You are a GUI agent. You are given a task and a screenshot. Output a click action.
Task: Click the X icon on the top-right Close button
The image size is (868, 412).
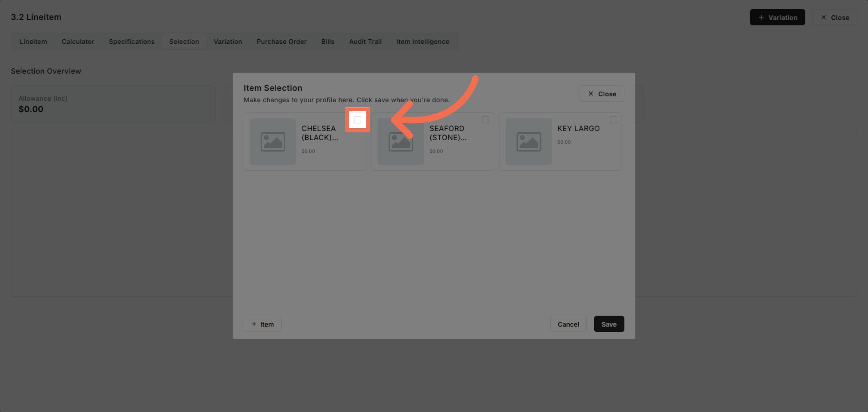tap(824, 17)
